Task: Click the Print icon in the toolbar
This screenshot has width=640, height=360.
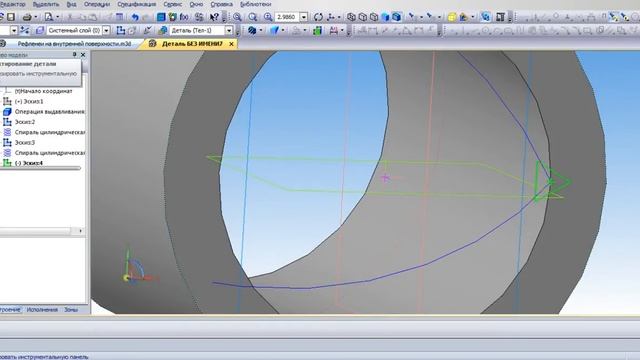Action: (x=27, y=17)
